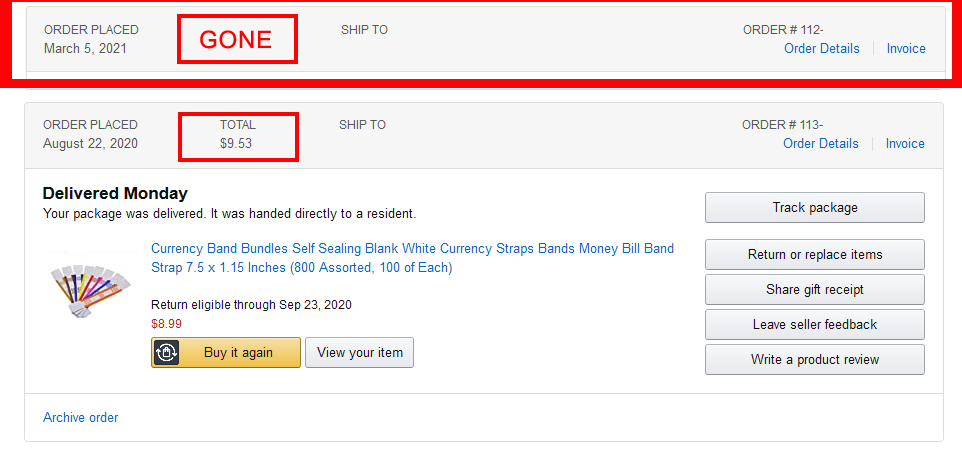Choose Leave seller feedback
This screenshot has width=962, height=450.
pos(814,324)
